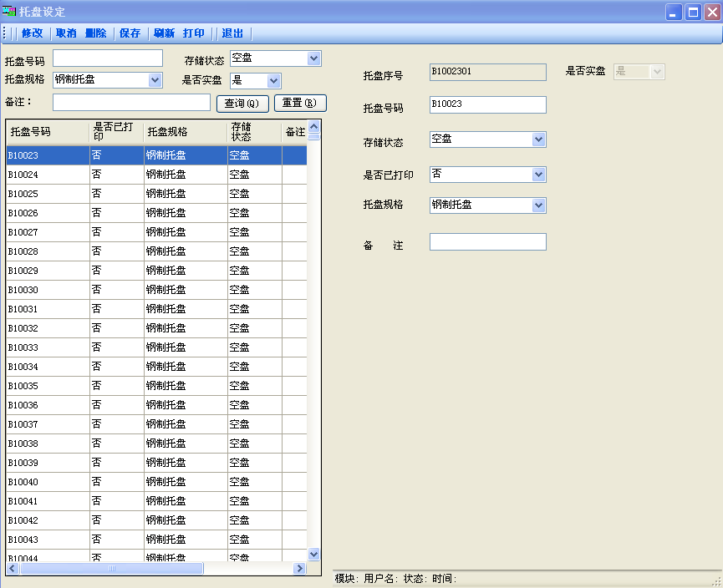Click the 取消 toolbar button
Screen dimensions: 723x588
[66, 33]
